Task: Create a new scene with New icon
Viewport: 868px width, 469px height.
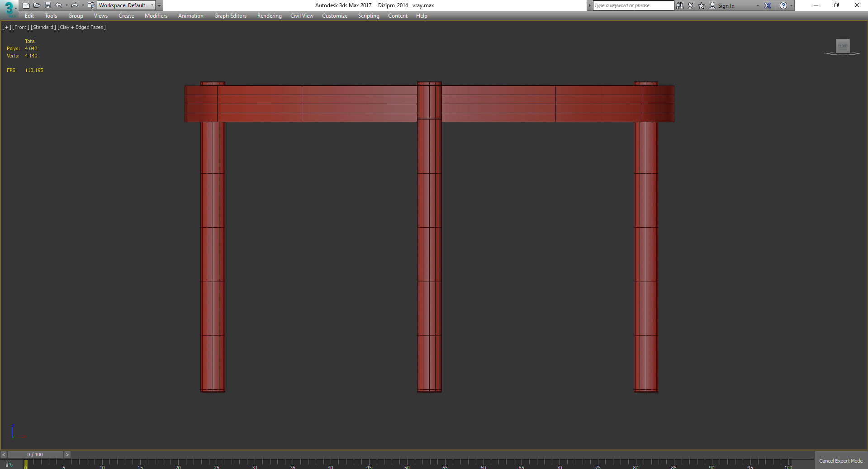Action: tap(26, 5)
